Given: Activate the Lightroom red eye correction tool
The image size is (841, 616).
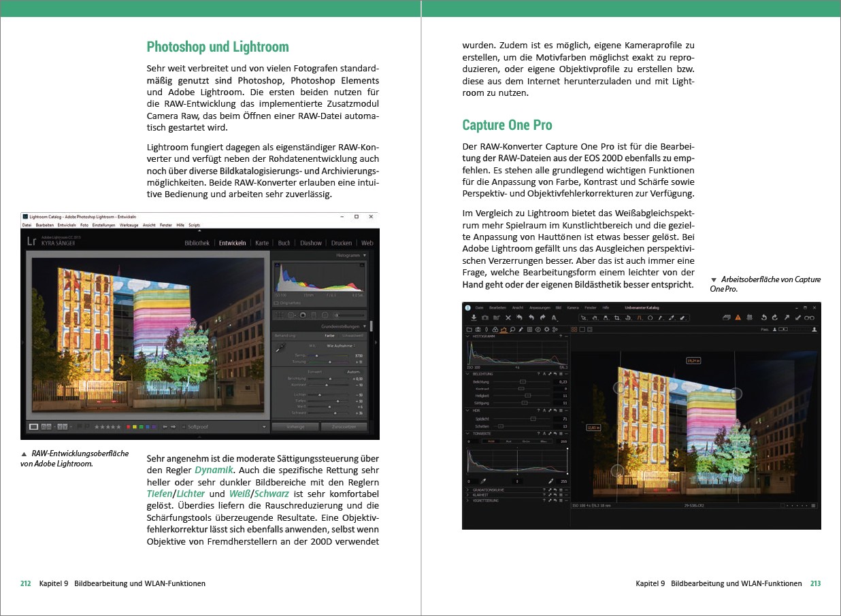Looking at the screenshot, I should [x=303, y=315].
